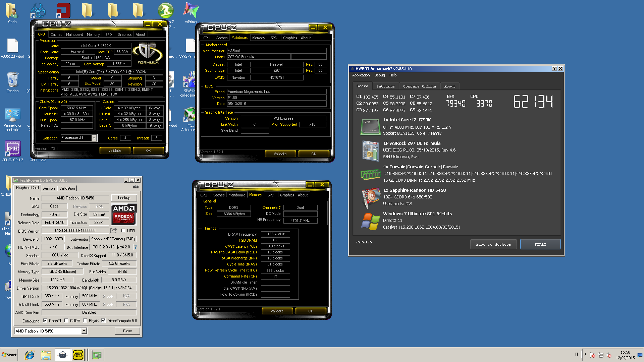Toggle the UEFI checkbox in GPU-Z
Screen dimensions: 644x362
click(x=123, y=231)
